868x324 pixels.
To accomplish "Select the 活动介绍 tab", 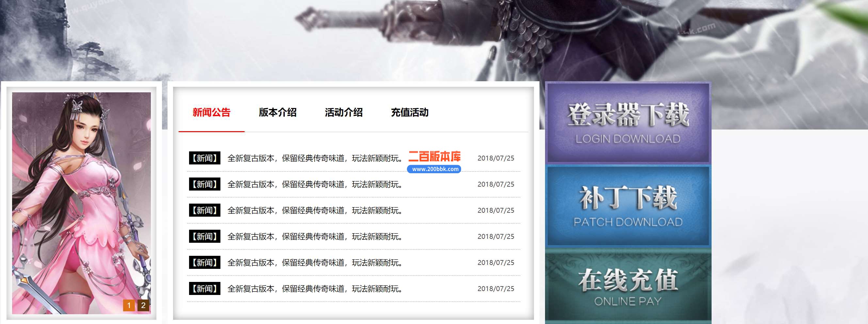I will coord(344,112).
